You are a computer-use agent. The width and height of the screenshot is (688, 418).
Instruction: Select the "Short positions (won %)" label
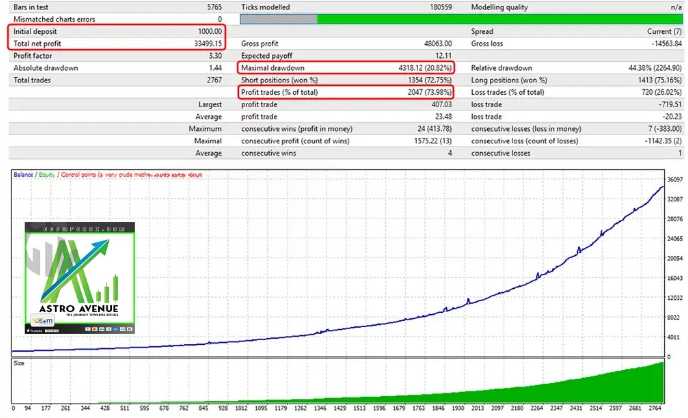coord(280,80)
